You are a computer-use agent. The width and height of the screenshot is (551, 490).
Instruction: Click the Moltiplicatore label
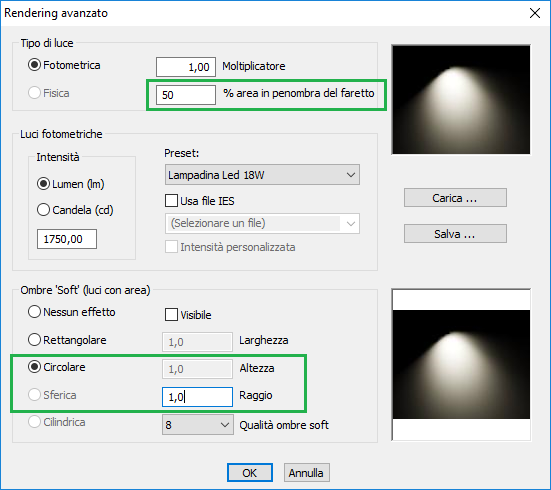254,66
